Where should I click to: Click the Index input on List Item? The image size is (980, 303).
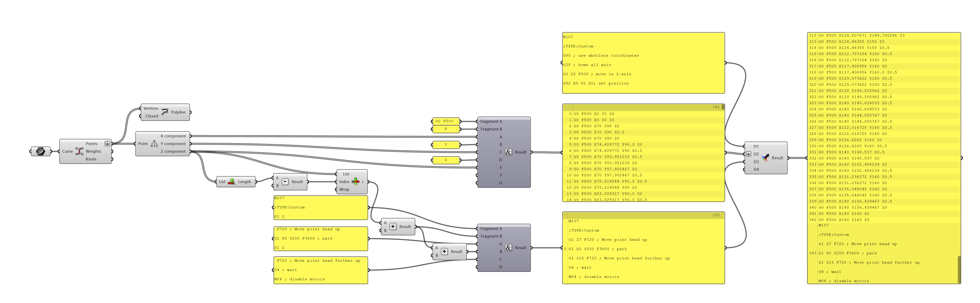344,182
